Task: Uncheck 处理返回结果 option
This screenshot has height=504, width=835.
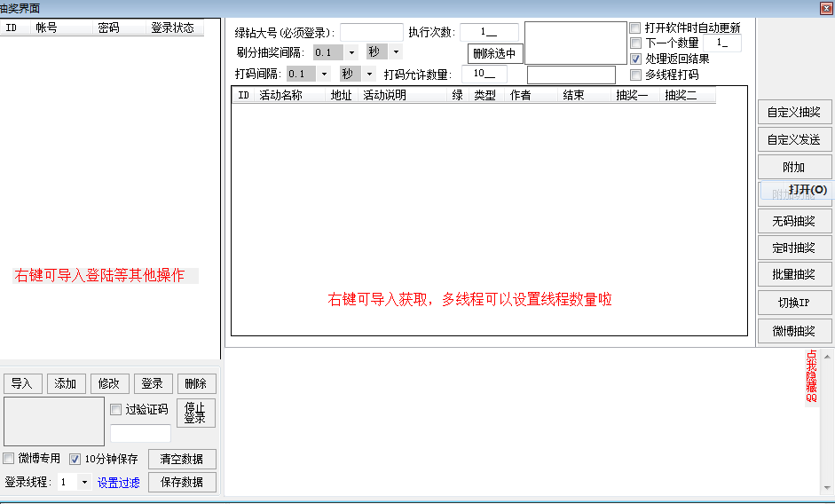Action: click(x=635, y=59)
